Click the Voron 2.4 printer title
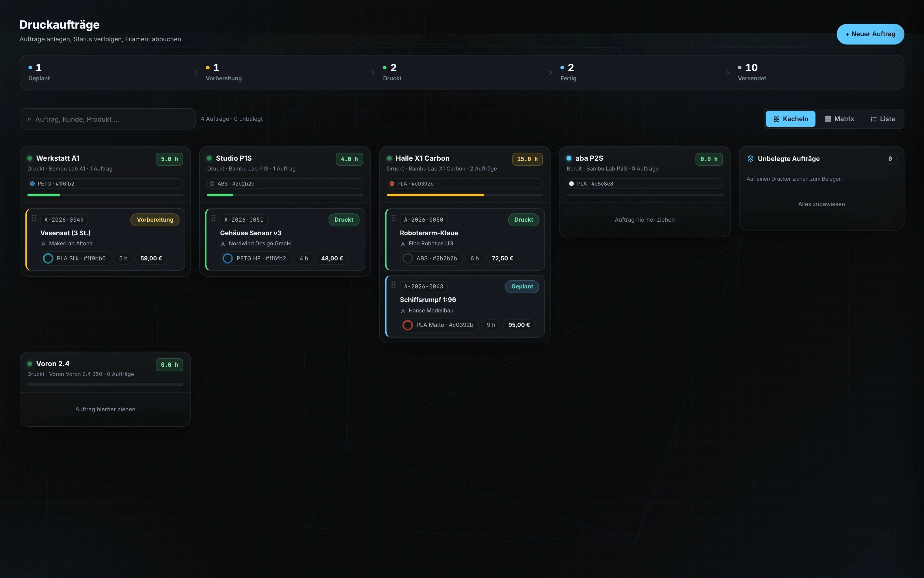924x578 pixels. (53, 364)
